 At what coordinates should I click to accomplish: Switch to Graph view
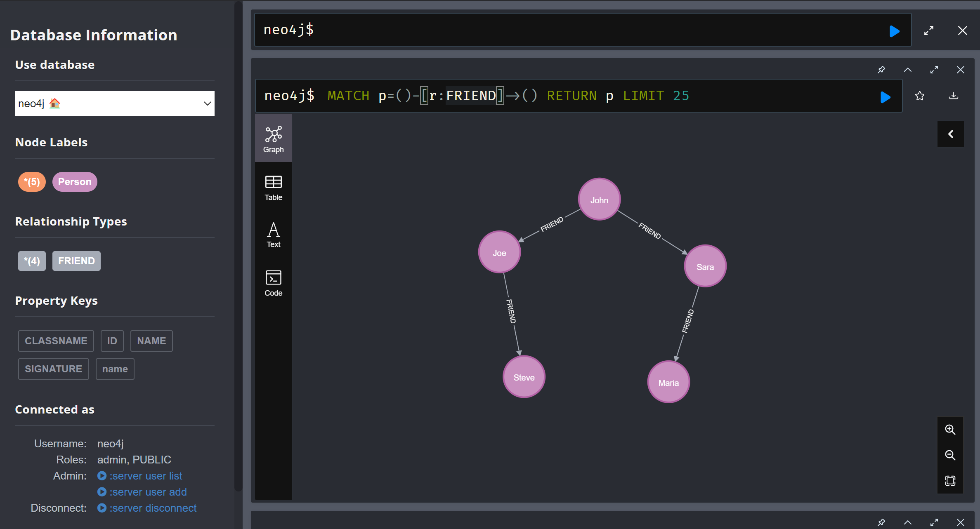click(274, 139)
